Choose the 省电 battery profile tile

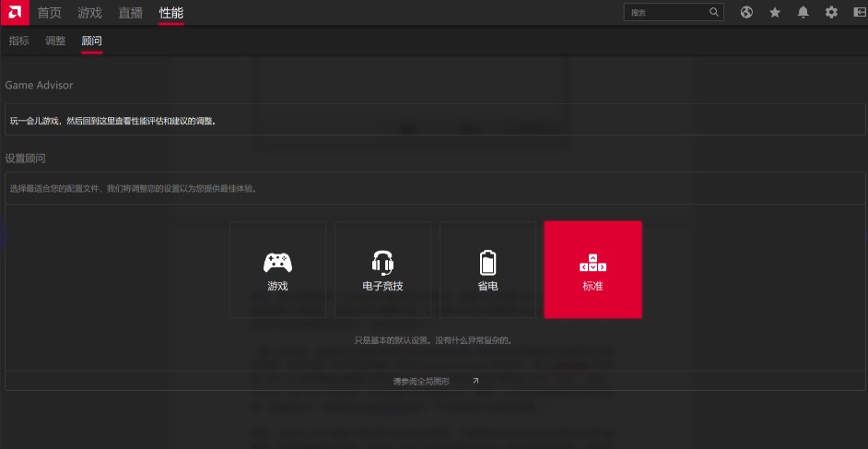coord(487,269)
